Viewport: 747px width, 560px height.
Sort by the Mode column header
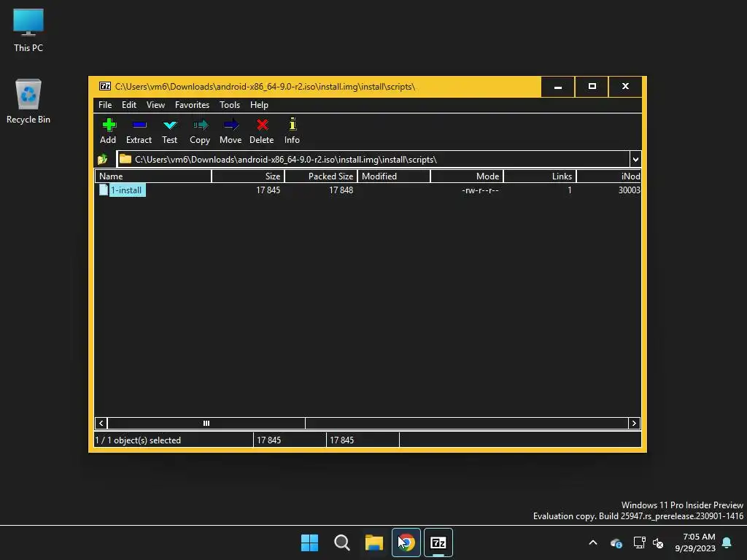pos(467,176)
